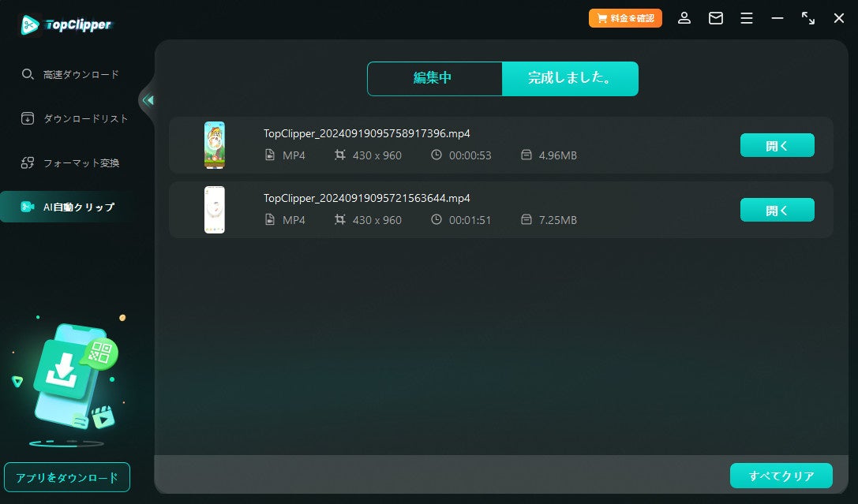Click アプリをダウンロード button
Image resolution: width=858 pixels, height=504 pixels.
pos(67,477)
